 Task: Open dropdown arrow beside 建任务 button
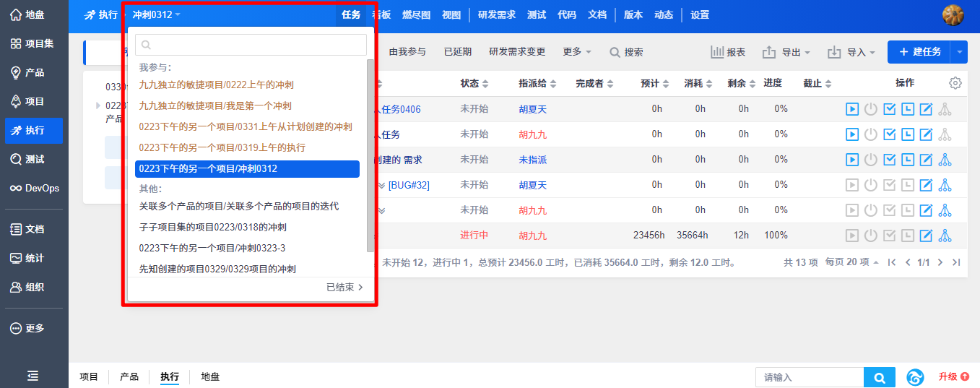click(960, 52)
